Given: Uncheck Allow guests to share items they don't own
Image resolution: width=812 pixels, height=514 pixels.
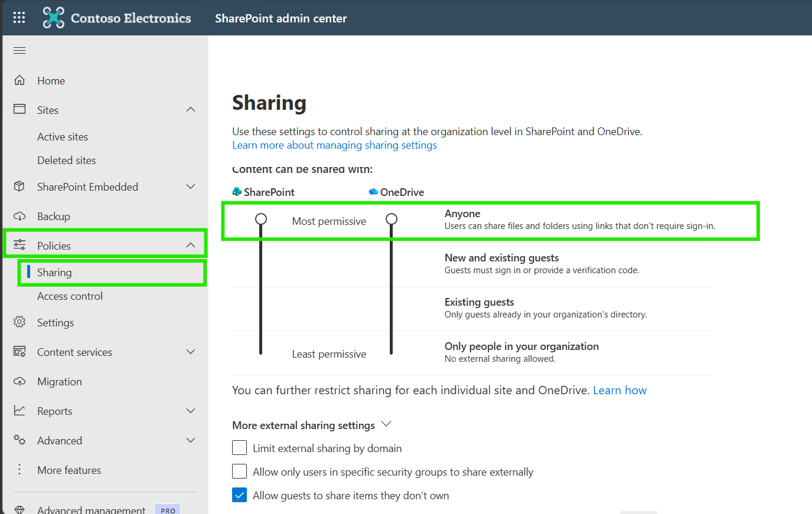Looking at the screenshot, I should (x=239, y=495).
